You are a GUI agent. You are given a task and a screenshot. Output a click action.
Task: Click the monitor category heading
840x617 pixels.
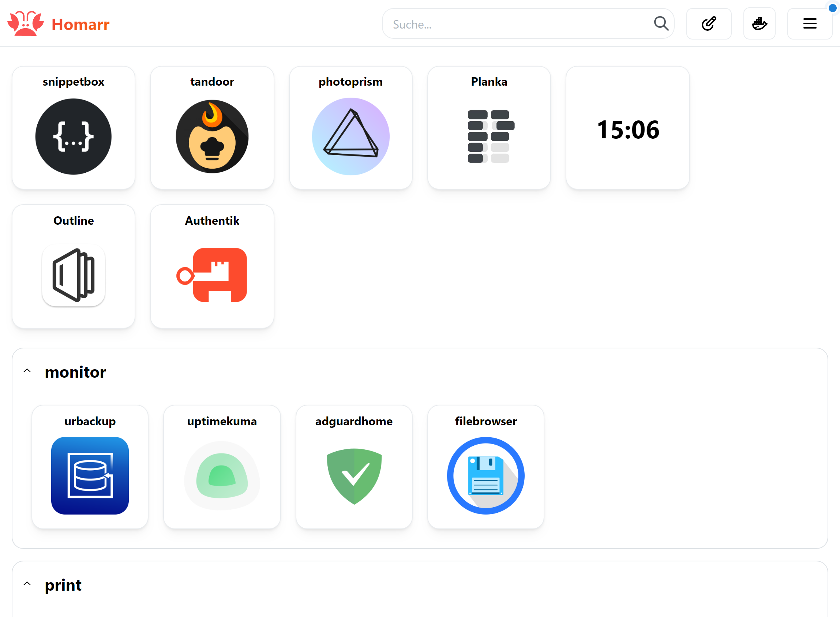coord(75,372)
